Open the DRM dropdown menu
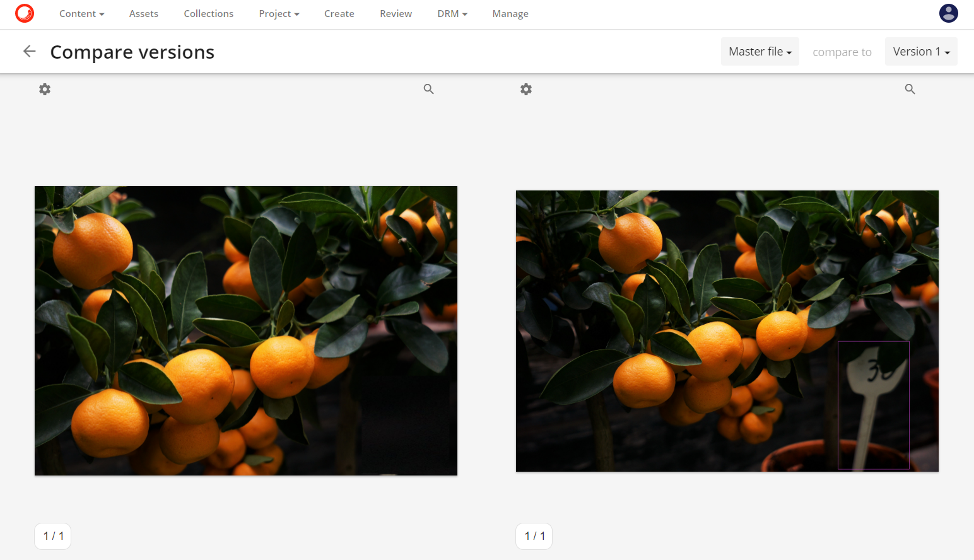This screenshot has width=974, height=560. click(x=452, y=14)
